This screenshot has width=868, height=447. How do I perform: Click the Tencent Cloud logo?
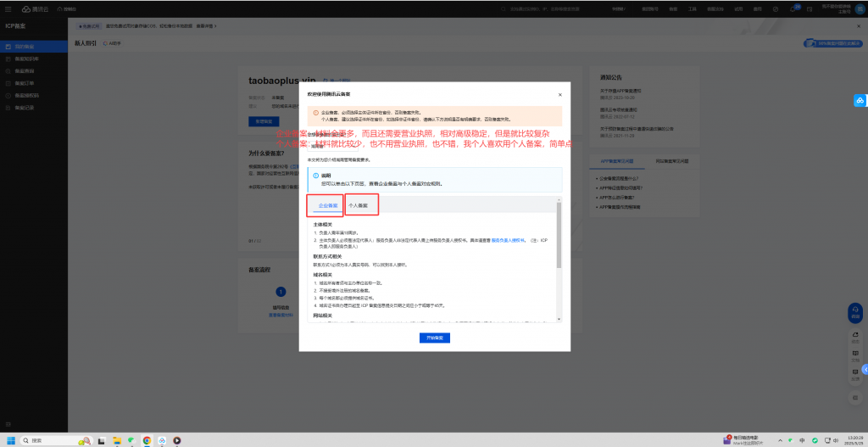[35, 8]
